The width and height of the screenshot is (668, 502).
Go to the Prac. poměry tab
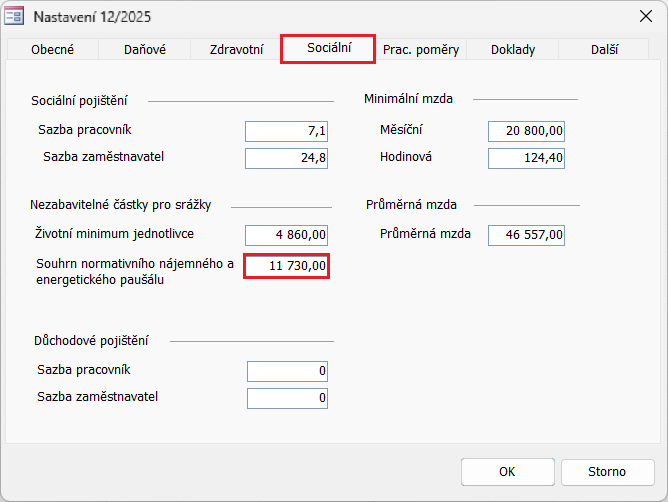420,50
